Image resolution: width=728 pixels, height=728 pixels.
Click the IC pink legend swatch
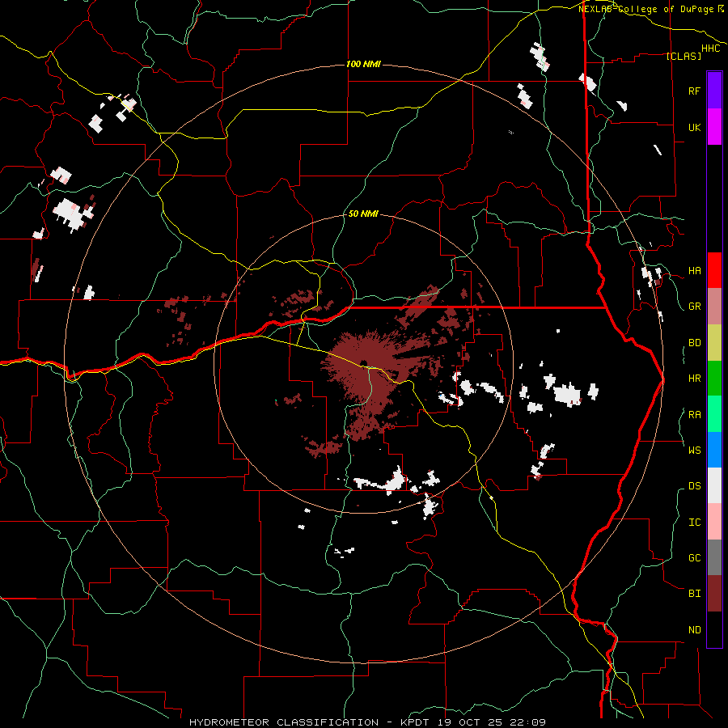click(714, 522)
